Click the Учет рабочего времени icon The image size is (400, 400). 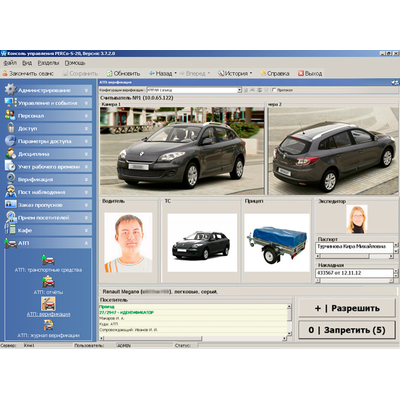point(10,166)
